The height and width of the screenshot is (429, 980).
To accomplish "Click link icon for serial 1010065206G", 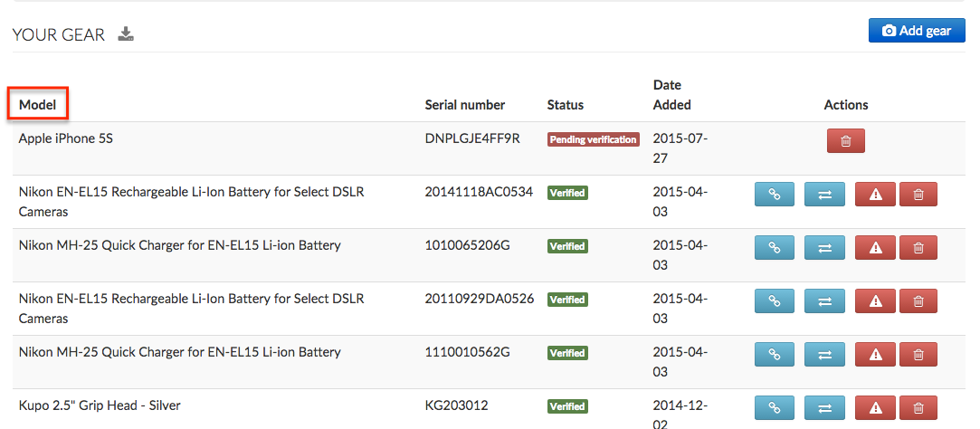I will click(774, 248).
